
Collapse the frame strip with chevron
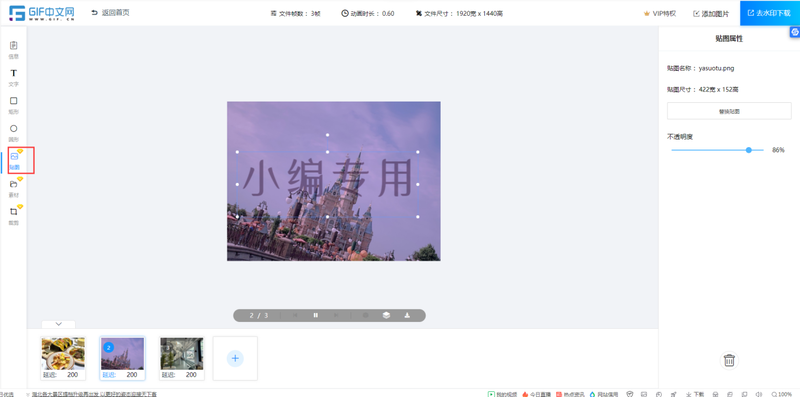58,324
